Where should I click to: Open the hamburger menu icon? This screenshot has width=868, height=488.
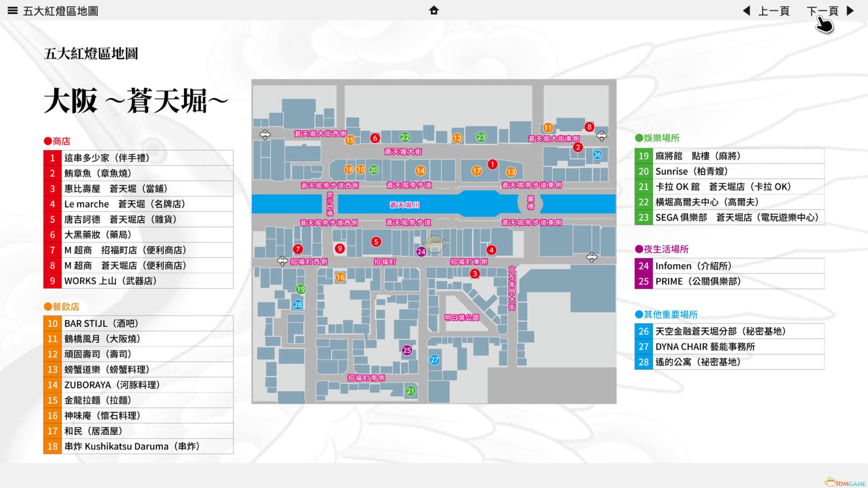point(12,11)
